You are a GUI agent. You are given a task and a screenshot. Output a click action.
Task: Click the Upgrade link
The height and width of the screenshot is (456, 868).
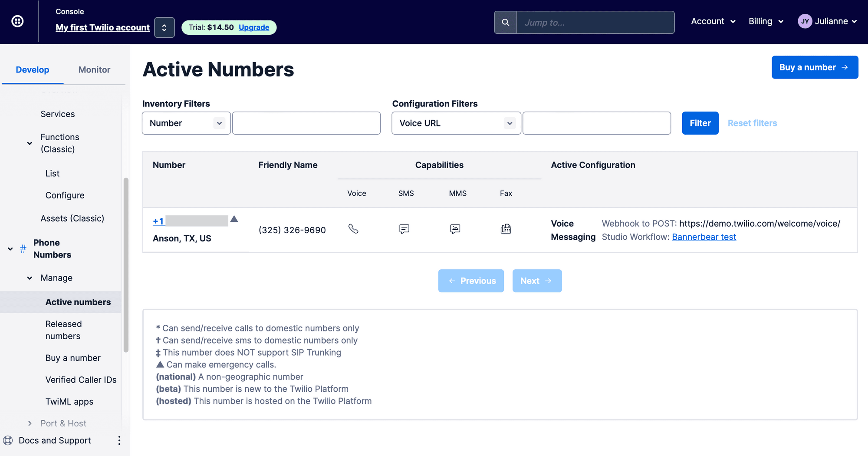[254, 27]
